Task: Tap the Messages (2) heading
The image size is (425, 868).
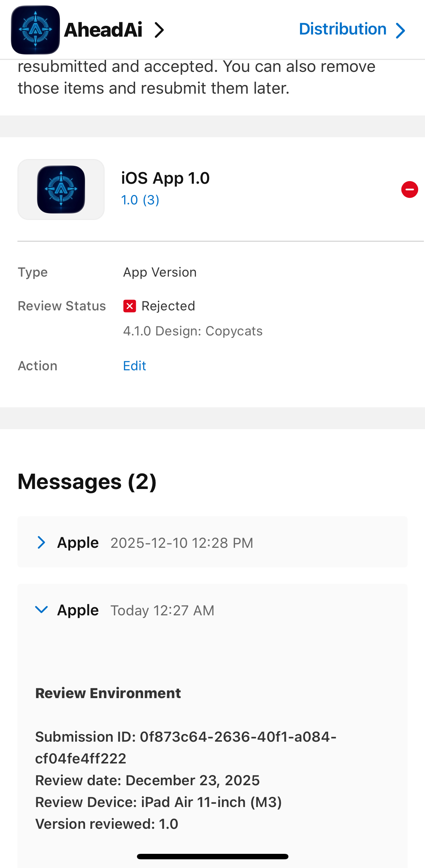Action: [87, 482]
